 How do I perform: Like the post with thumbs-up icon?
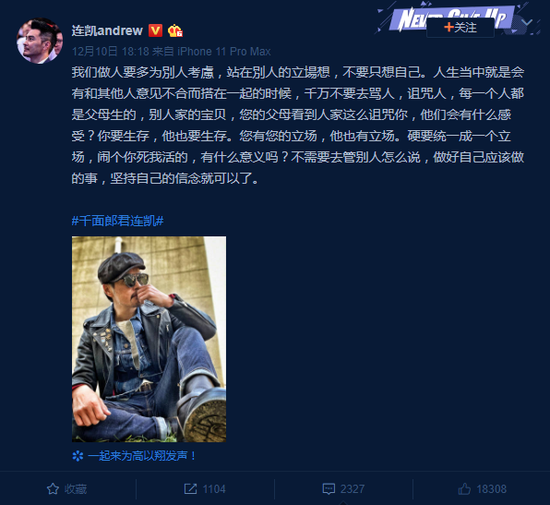pyautogui.click(x=464, y=489)
